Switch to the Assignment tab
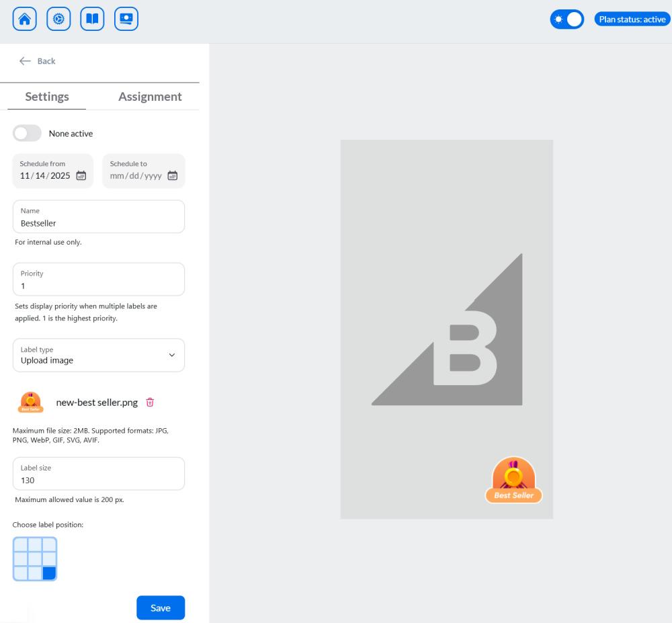 pos(150,97)
